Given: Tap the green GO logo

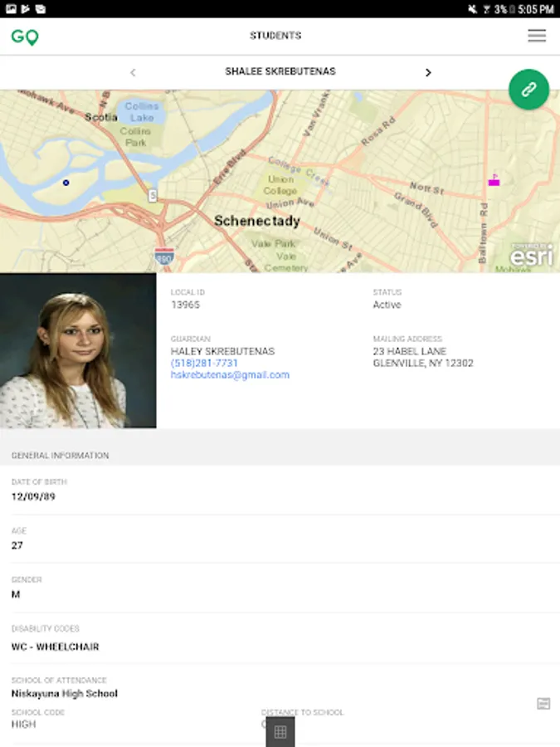Looking at the screenshot, I should 25,37.
